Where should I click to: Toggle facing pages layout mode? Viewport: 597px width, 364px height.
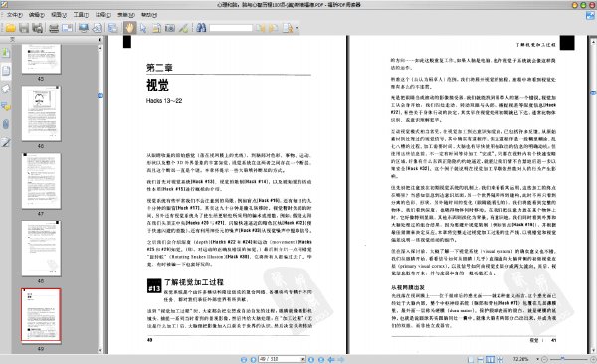[x=490, y=359]
